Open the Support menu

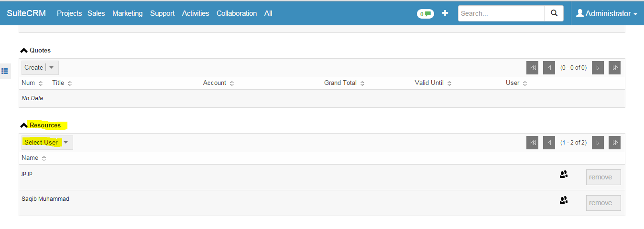(162, 13)
